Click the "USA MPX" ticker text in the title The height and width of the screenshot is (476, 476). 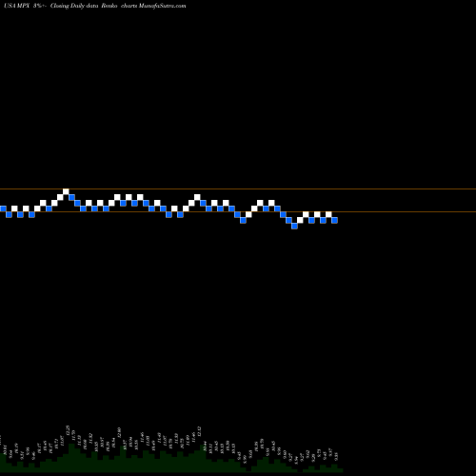pyautogui.click(x=16, y=6)
